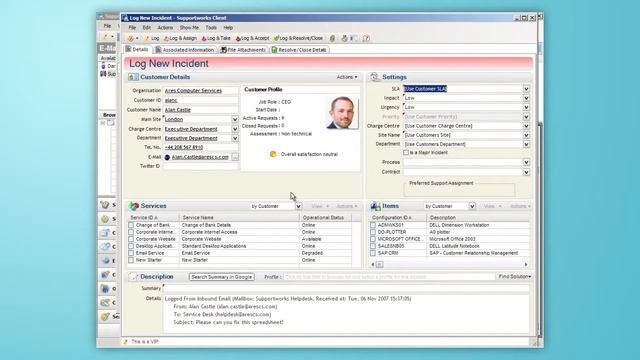Screen dimensions: 640x360
Task: Click the ellipsis button next to E-Mail field
Action: tap(235, 157)
